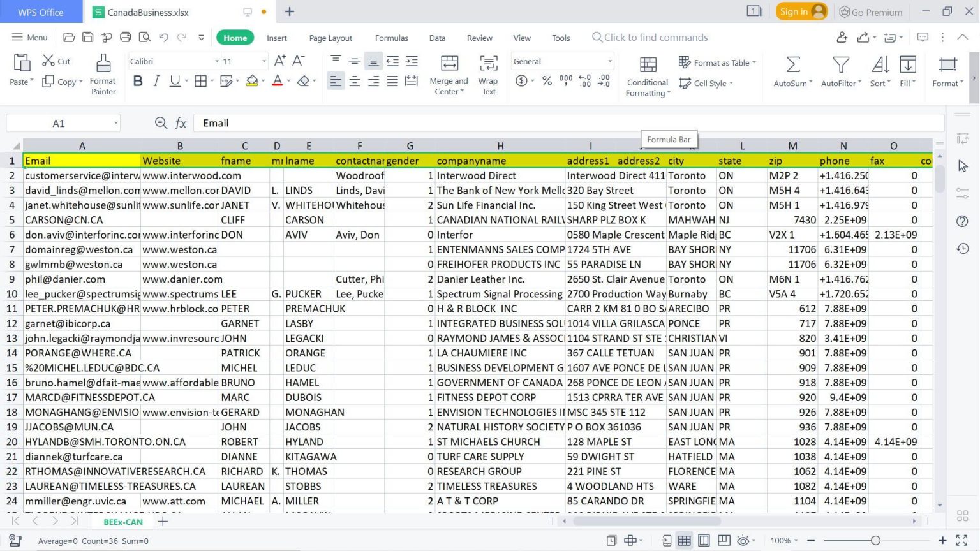Apply the percent style to cells

click(546, 80)
